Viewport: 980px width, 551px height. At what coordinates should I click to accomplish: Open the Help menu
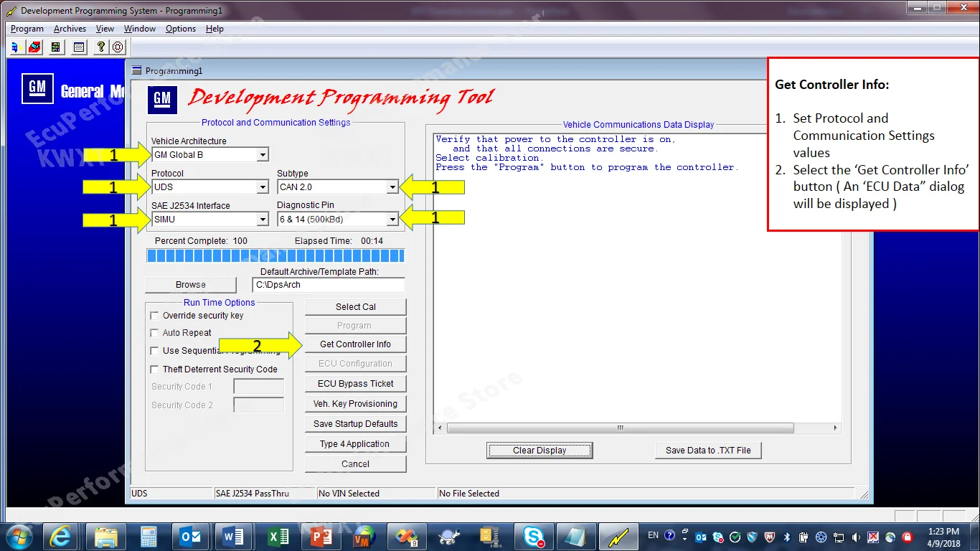coord(215,29)
